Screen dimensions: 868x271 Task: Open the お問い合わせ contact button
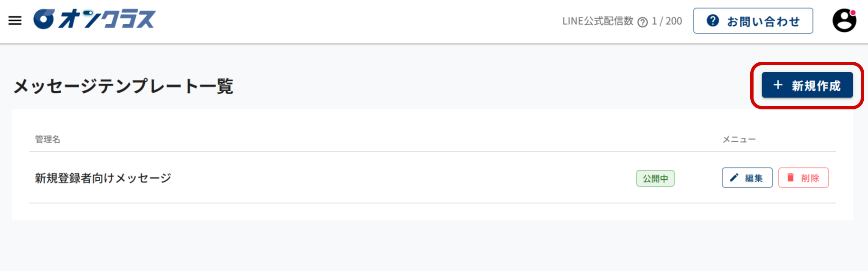click(753, 21)
